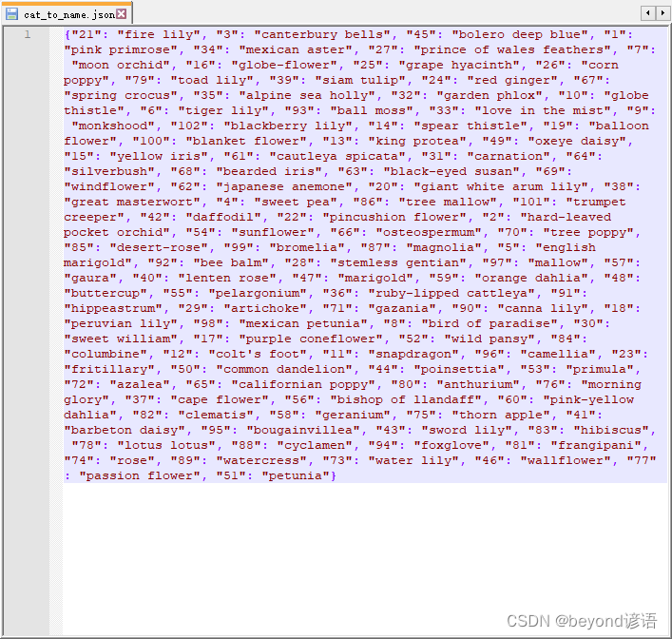Image resolution: width=672 pixels, height=639 pixels.
Task: Click the text "yellow iris"
Action: tap(159, 157)
